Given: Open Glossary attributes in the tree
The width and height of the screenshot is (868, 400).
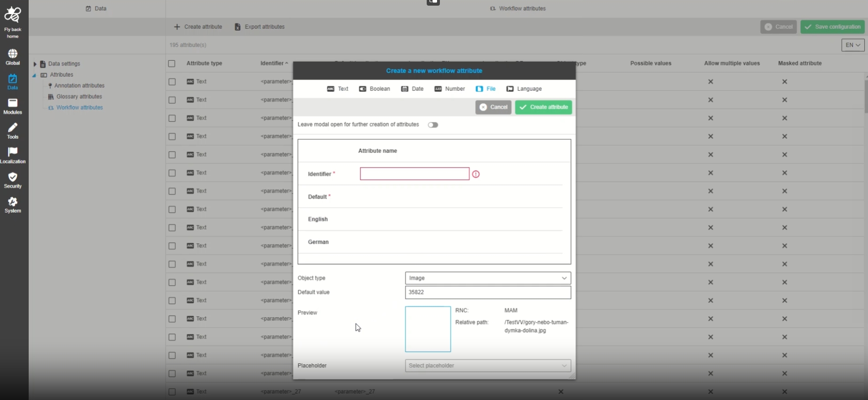Looking at the screenshot, I should point(79,97).
